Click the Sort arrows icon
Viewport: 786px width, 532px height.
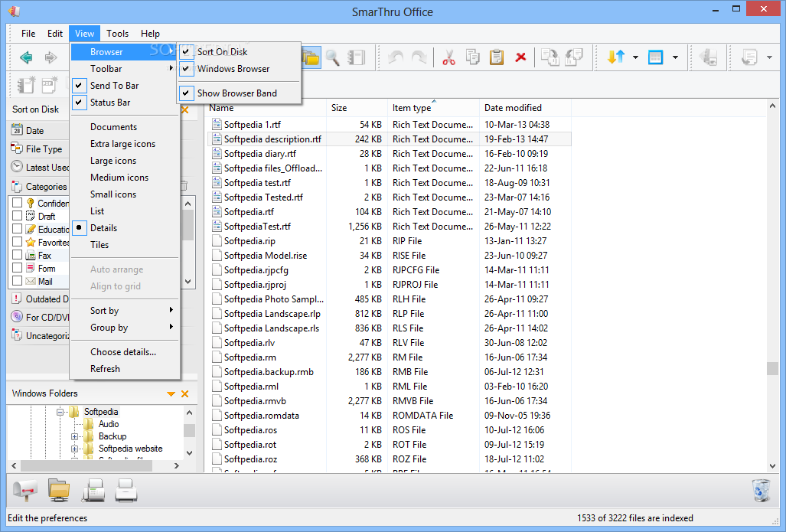coord(615,57)
